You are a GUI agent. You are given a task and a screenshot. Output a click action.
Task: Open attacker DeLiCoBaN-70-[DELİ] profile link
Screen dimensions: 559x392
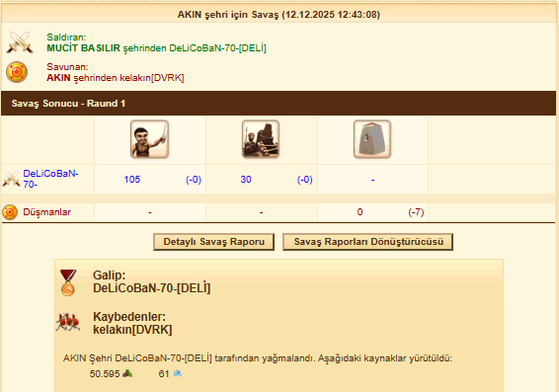tap(217, 48)
